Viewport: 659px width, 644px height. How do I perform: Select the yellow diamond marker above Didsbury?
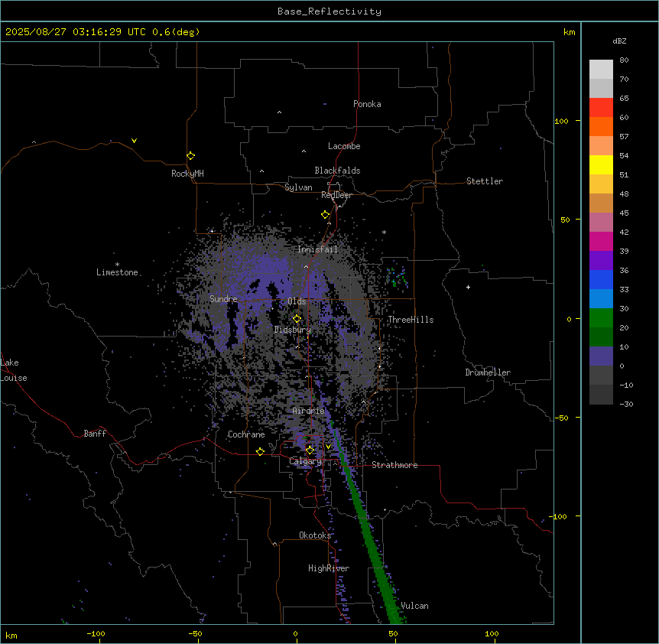pos(297,319)
